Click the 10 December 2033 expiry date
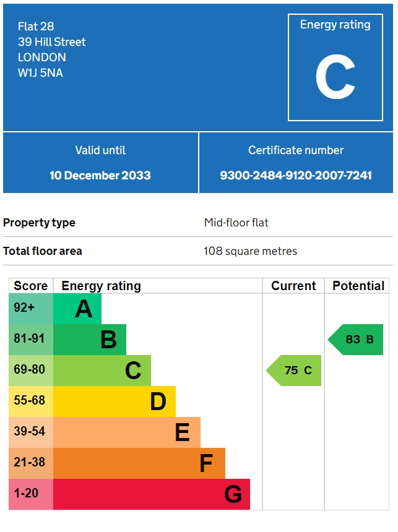This screenshot has width=398, height=532. (100, 175)
